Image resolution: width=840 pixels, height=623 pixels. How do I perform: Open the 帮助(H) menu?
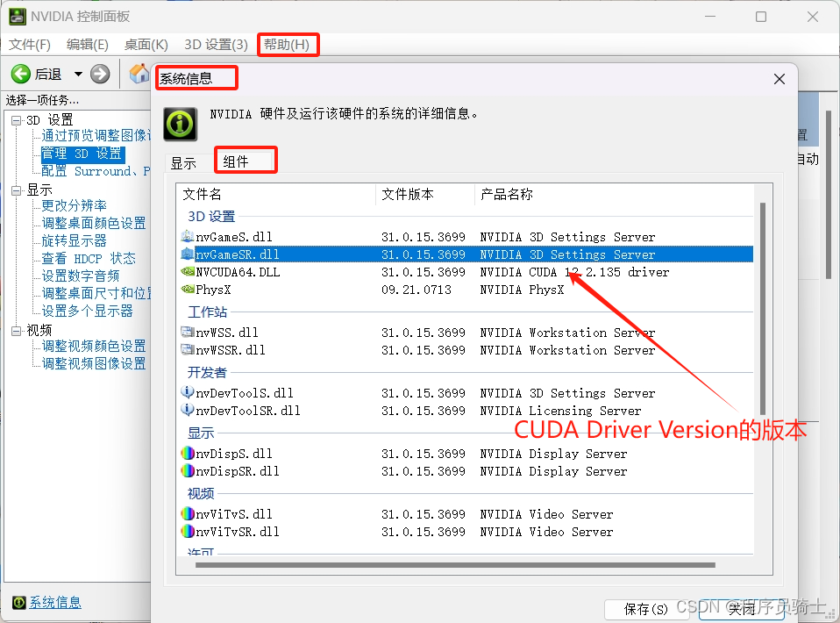[288, 45]
